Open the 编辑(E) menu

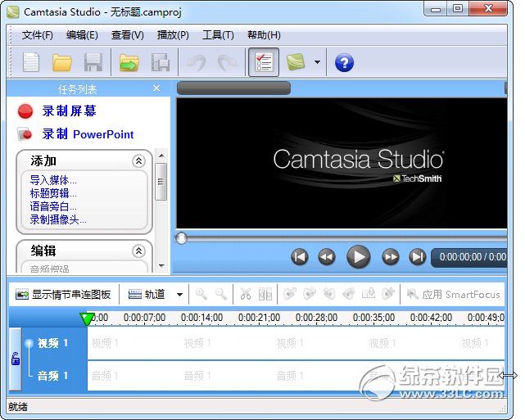[x=82, y=35]
